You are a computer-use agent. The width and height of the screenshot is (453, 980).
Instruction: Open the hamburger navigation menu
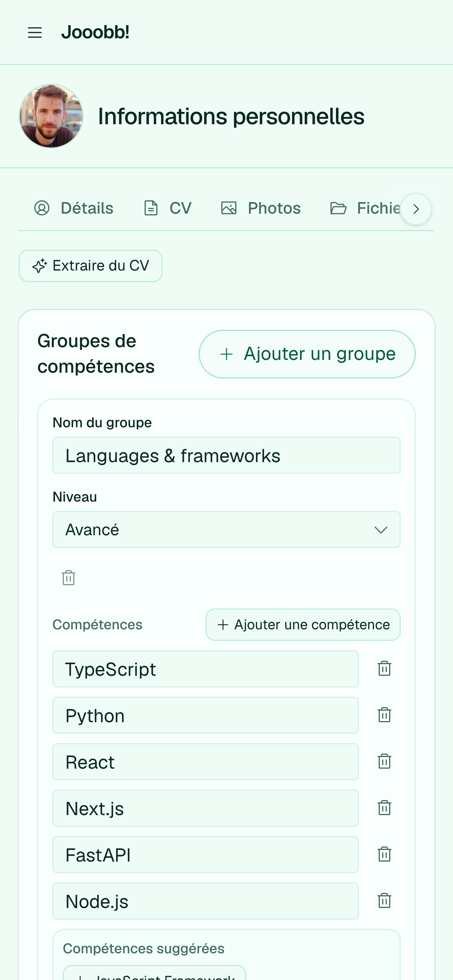click(35, 33)
